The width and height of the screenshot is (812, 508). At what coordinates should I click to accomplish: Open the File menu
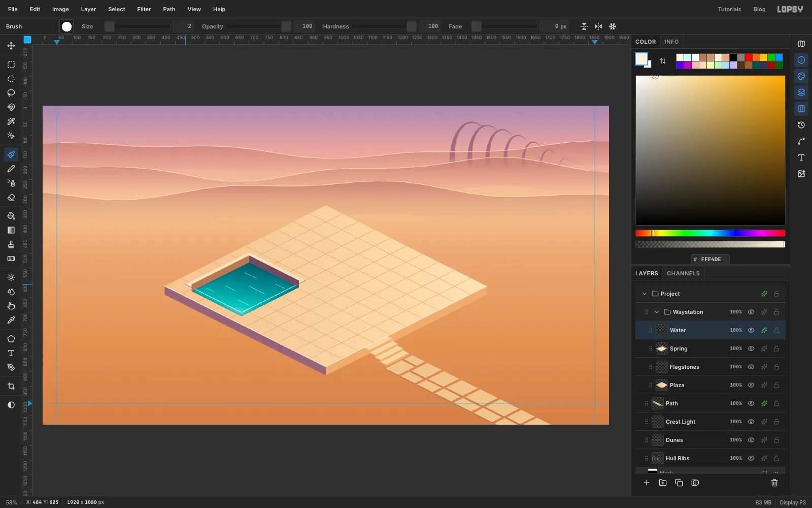13,9
